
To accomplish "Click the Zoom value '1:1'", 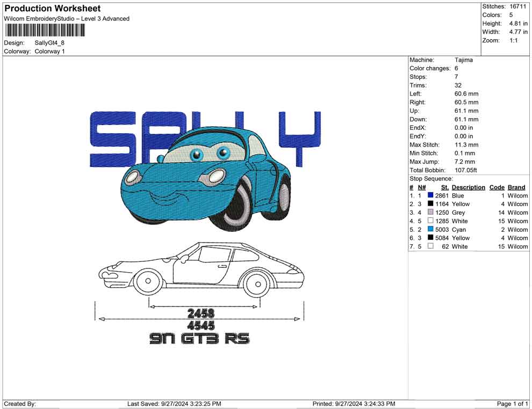I will tap(514, 40).
